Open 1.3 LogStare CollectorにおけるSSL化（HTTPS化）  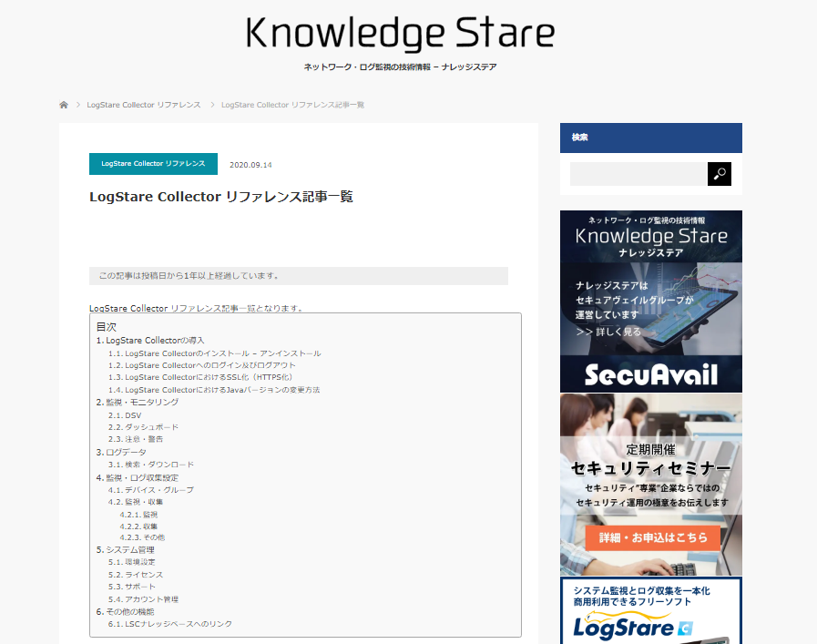(x=201, y=377)
